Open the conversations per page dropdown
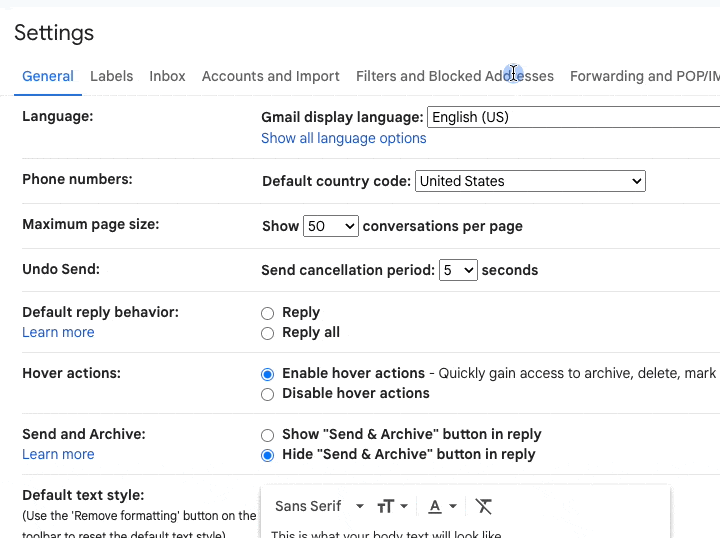720x538 pixels. click(x=331, y=226)
